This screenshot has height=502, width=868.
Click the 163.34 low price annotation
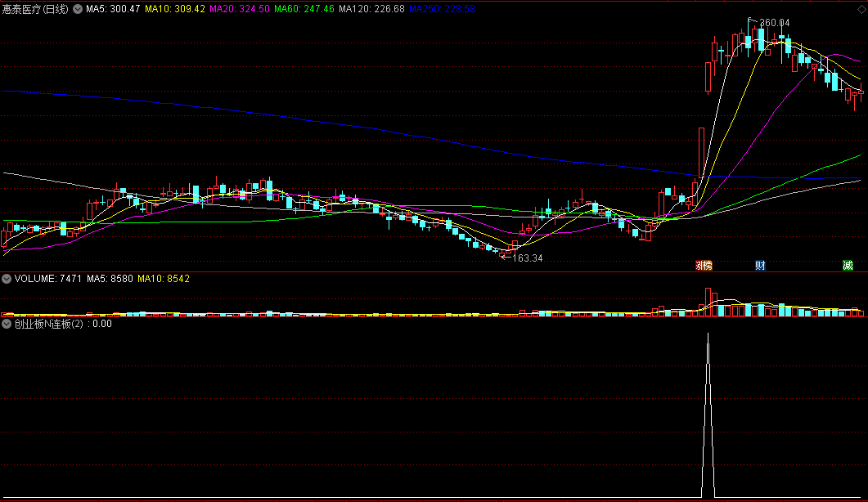[528, 258]
